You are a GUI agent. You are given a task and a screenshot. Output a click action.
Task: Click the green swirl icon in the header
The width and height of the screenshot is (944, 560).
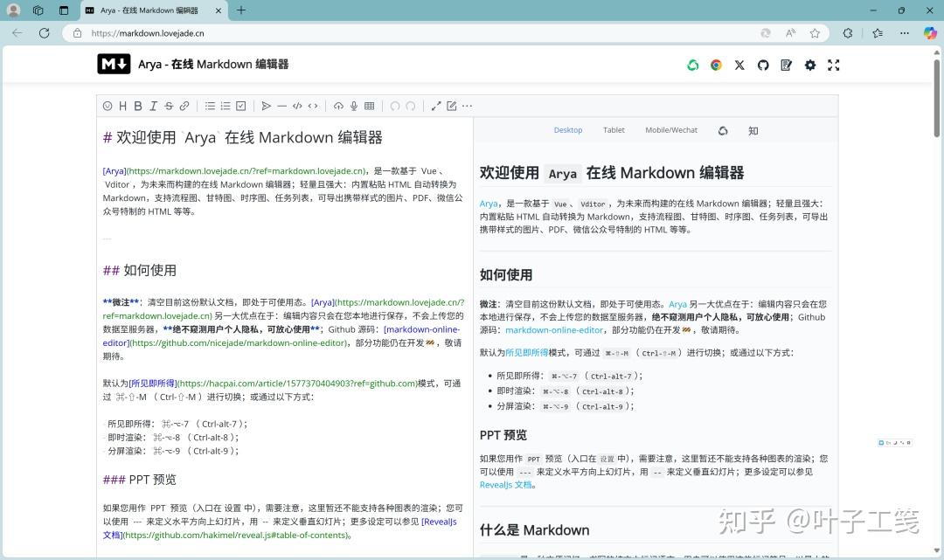pos(693,65)
